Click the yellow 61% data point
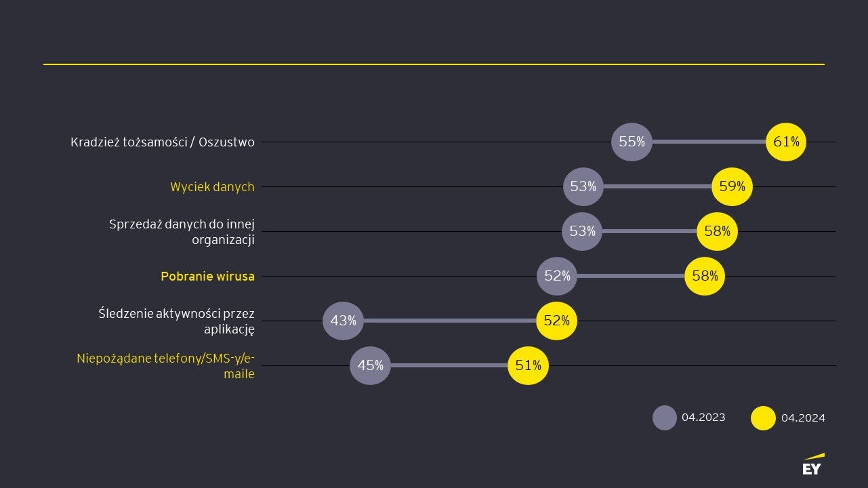 coord(786,142)
